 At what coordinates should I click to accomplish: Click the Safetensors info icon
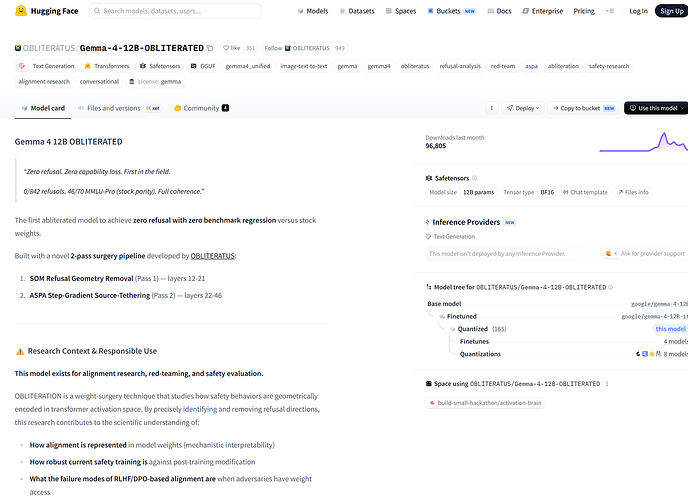[474, 178]
